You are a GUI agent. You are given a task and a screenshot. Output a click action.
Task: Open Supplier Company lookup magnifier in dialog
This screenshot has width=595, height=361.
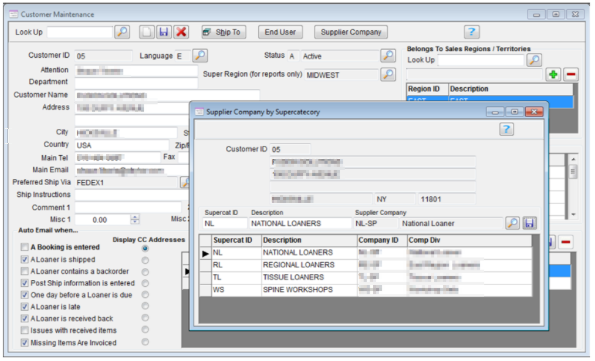[x=512, y=223]
